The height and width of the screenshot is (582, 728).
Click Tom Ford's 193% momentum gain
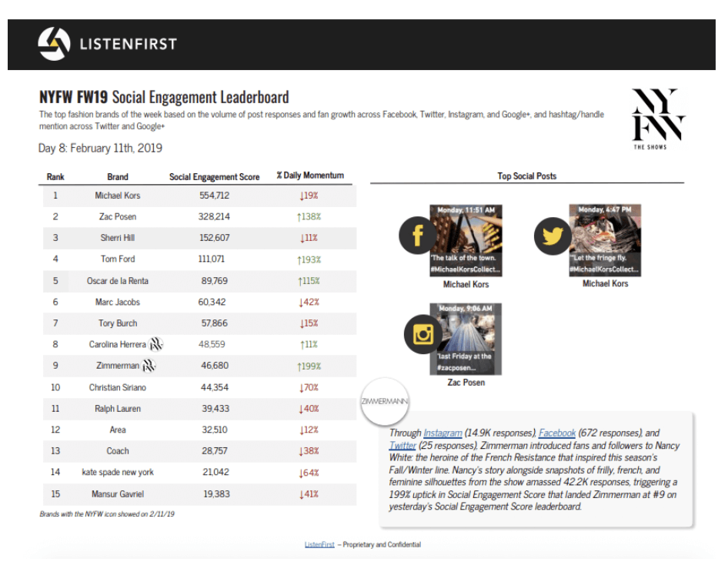pos(309,259)
